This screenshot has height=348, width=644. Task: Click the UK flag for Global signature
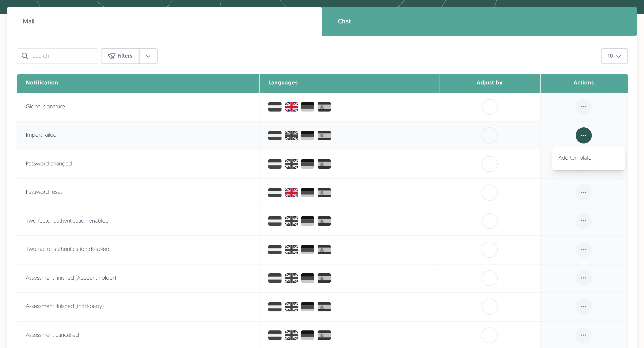pyautogui.click(x=291, y=107)
